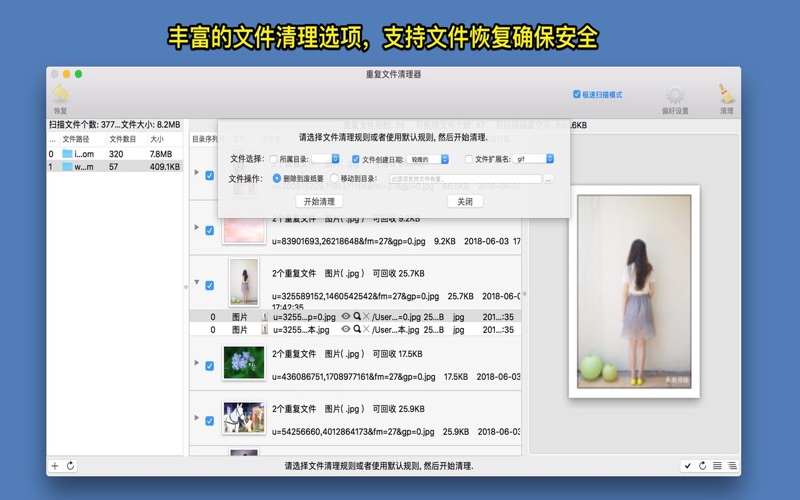Viewport: 800px width, 500px height.
Task: Expand the first duplicate group behind the dialog
Action: (197, 172)
